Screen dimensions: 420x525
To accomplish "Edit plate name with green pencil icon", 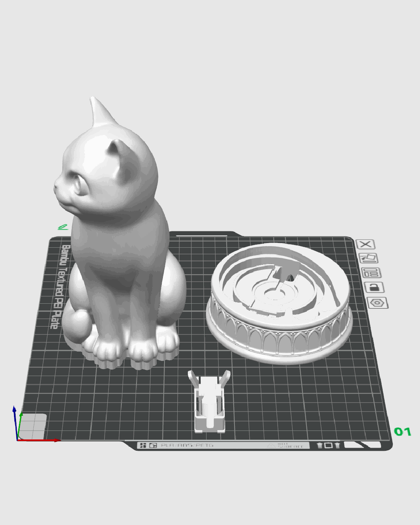I will tap(63, 227).
